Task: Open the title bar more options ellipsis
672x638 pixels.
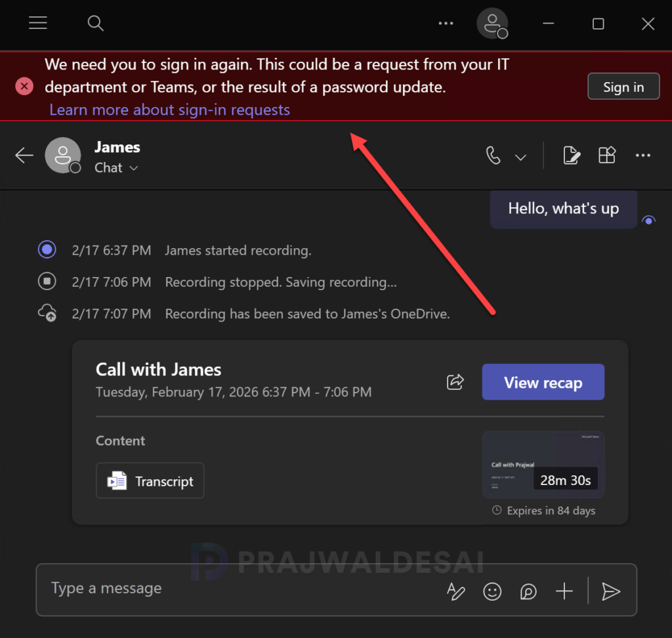Action: click(446, 23)
